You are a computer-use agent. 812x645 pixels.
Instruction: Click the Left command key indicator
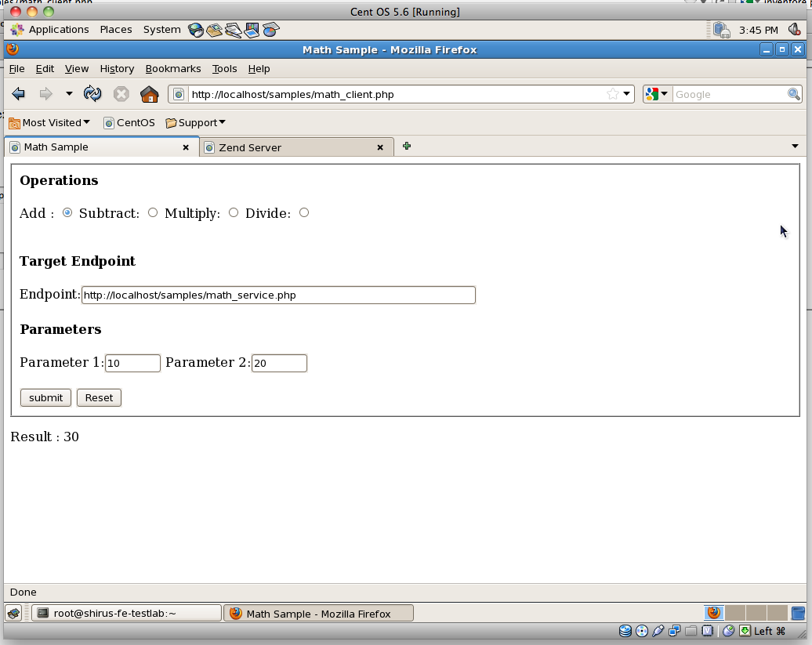click(764, 630)
